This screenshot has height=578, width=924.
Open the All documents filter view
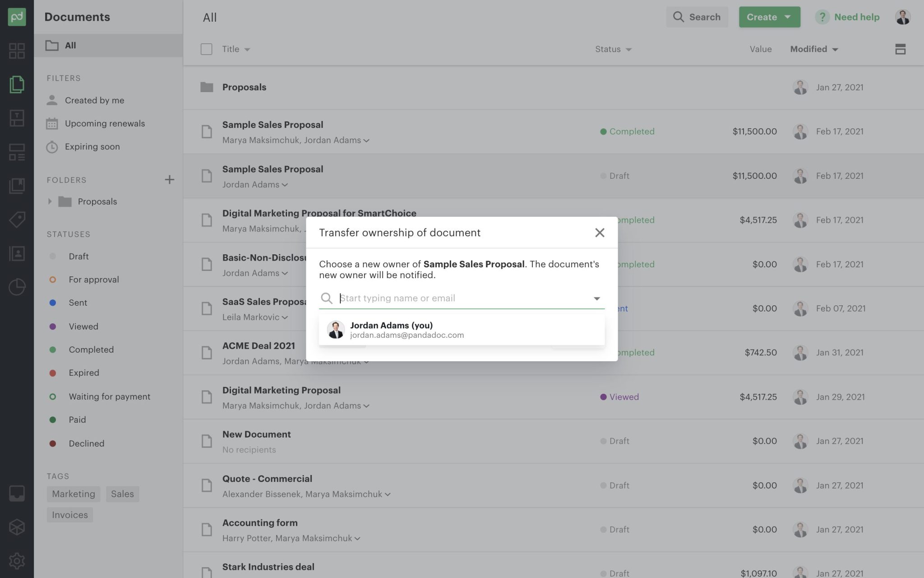tap(70, 45)
